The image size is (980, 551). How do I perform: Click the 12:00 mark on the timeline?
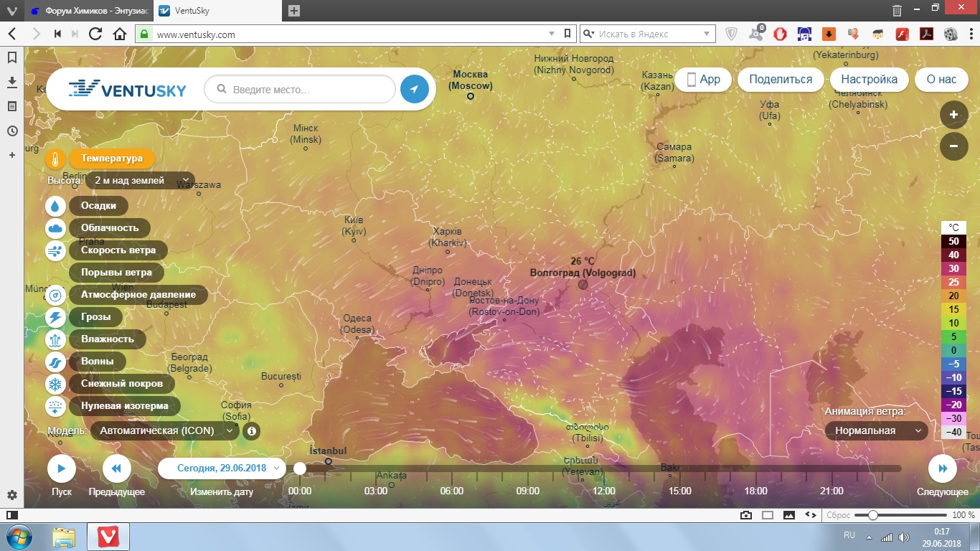click(x=604, y=491)
